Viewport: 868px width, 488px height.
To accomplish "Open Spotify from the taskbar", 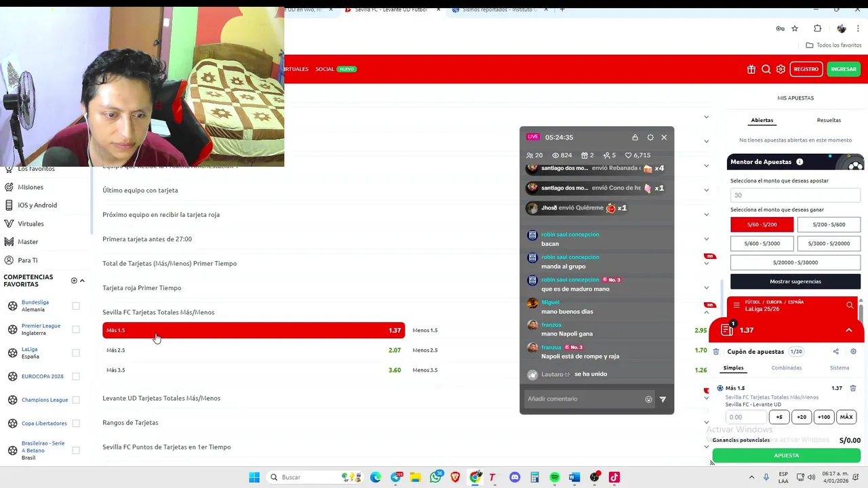I will pos(555,477).
